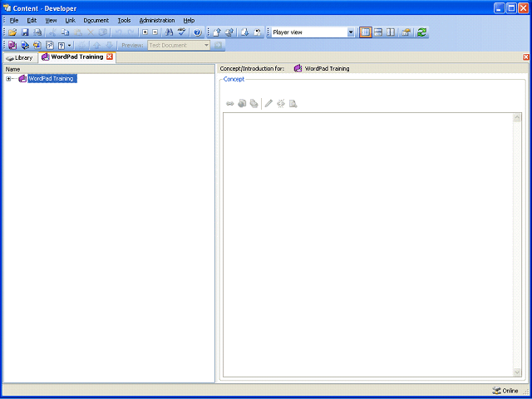Screen dimensions: 532x399
Task: Open the question type dropdown arrow
Action: (69, 45)
